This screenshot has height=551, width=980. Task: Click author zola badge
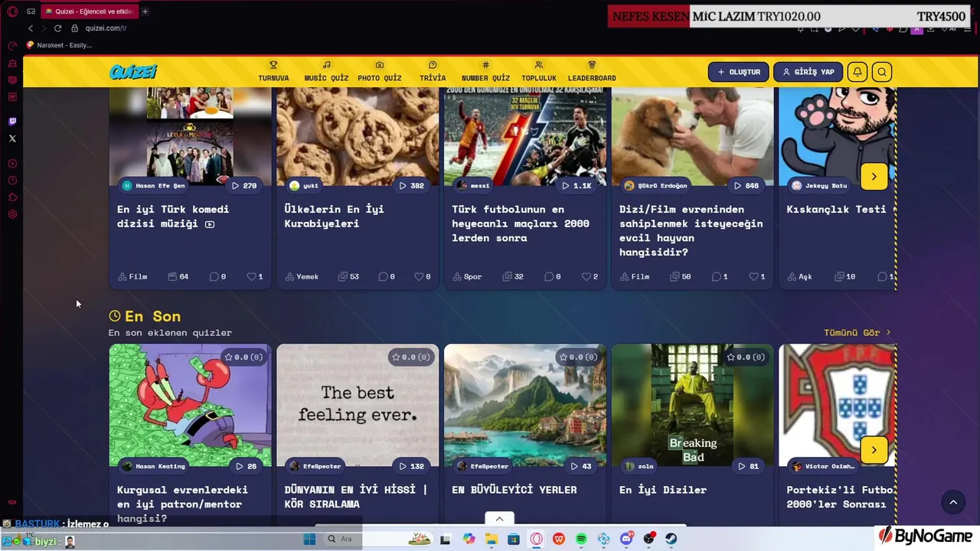(x=639, y=466)
